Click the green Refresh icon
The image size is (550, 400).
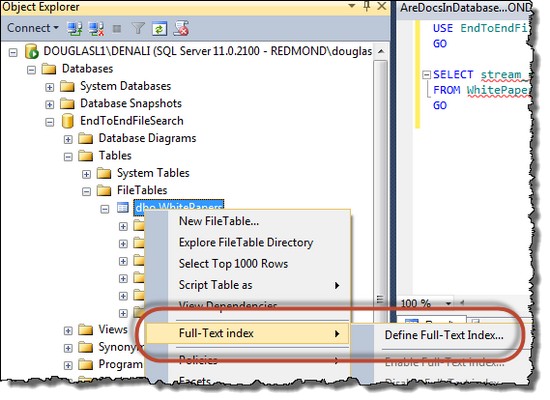click(x=159, y=28)
